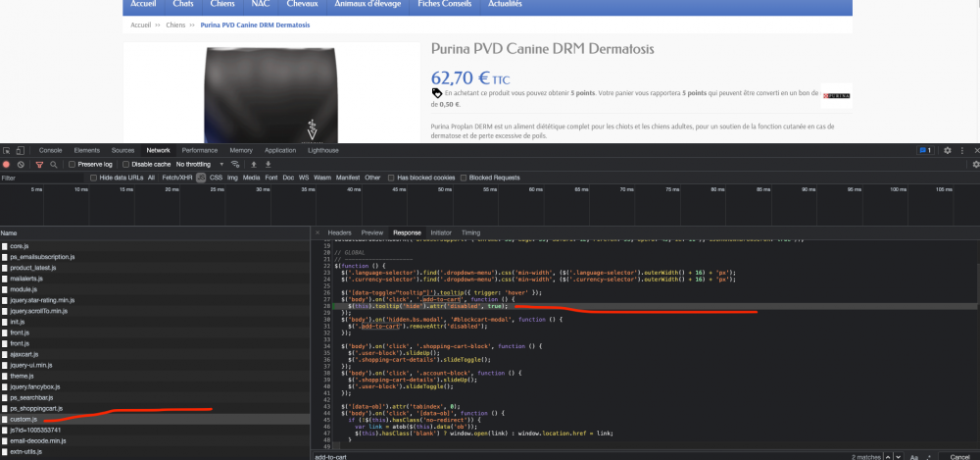Select custom.js in the request list
Viewport: 980px width, 460px height.
[24, 419]
